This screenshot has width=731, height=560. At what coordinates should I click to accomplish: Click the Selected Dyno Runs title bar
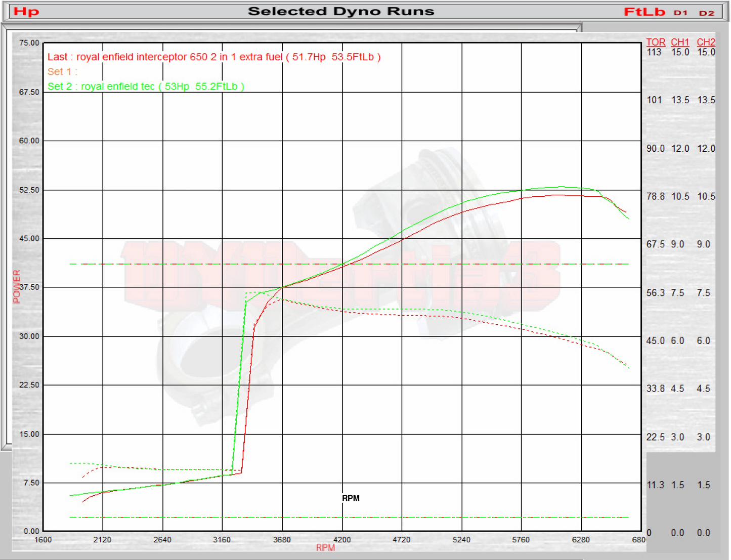(x=341, y=12)
